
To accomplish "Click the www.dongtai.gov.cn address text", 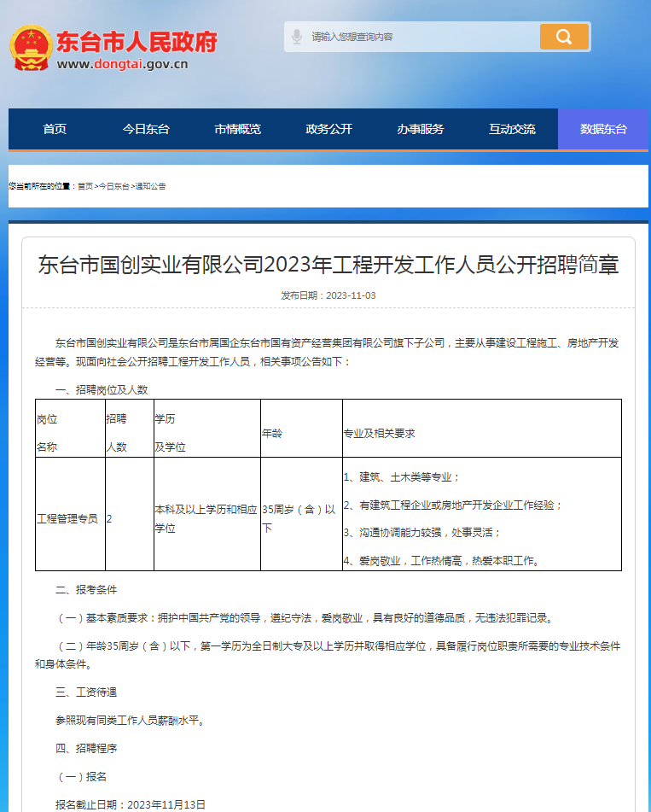I will tap(123, 64).
